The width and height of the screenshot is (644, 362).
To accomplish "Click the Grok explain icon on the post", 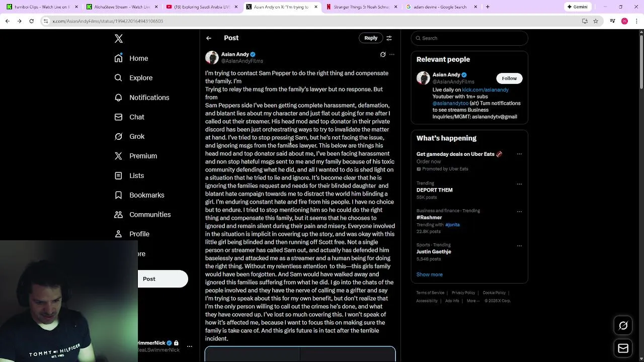I will (383, 54).
